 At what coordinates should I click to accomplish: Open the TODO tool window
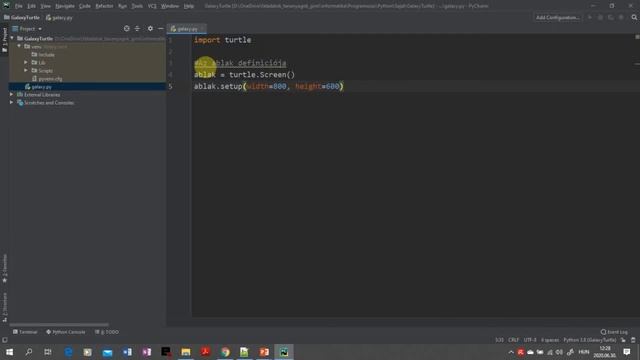(x=107, y=332)
